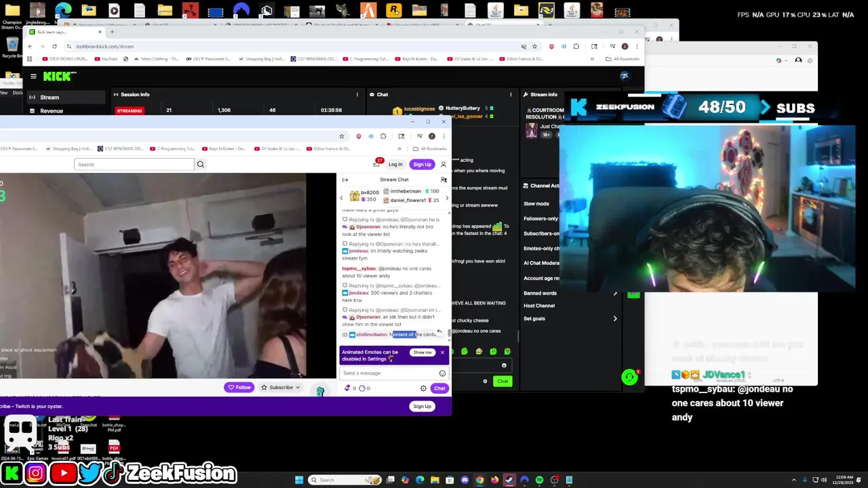
Task: Show next gift leaderboard entry
Action: point(446,197)
